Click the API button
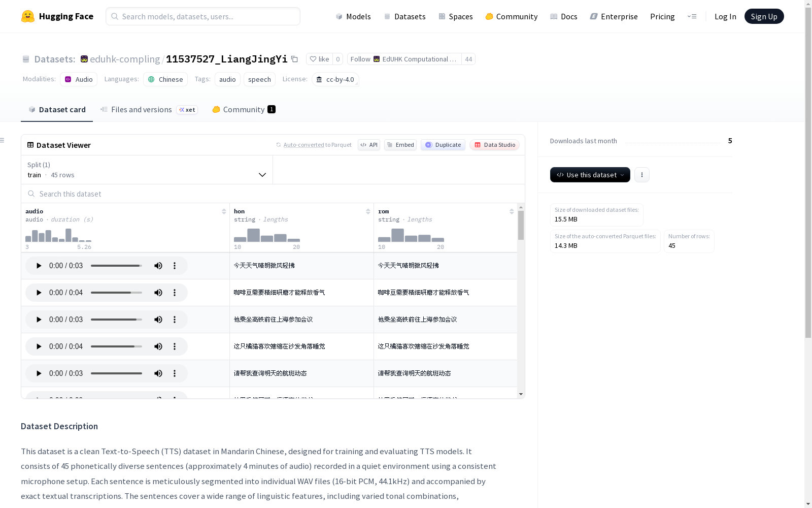 point(369,145)
